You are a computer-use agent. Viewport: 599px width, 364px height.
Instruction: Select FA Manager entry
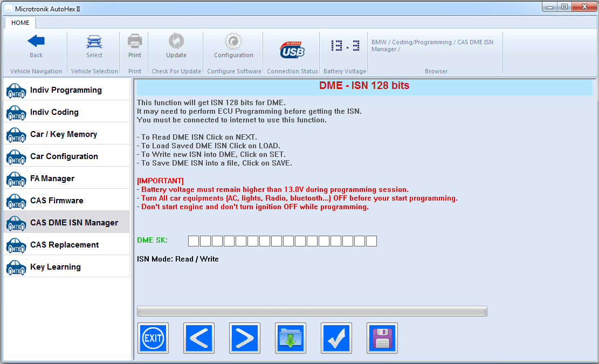coord(66,178)
